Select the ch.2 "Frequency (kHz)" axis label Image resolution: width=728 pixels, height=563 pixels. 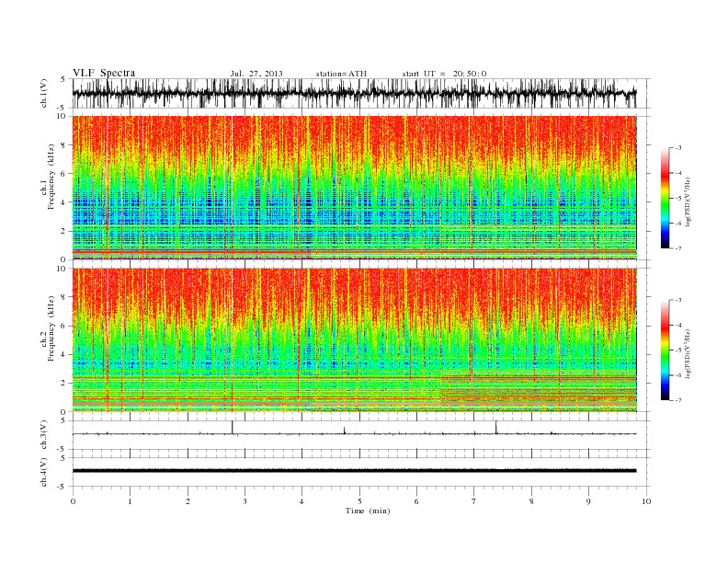coord(51,327)
